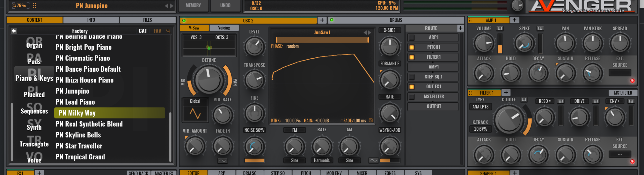Switch to ARP editor tab

click(x=222, y=173)
